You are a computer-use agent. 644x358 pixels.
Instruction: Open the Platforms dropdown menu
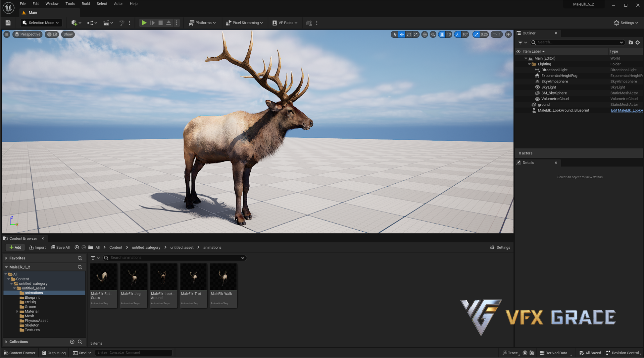[202, 23]
